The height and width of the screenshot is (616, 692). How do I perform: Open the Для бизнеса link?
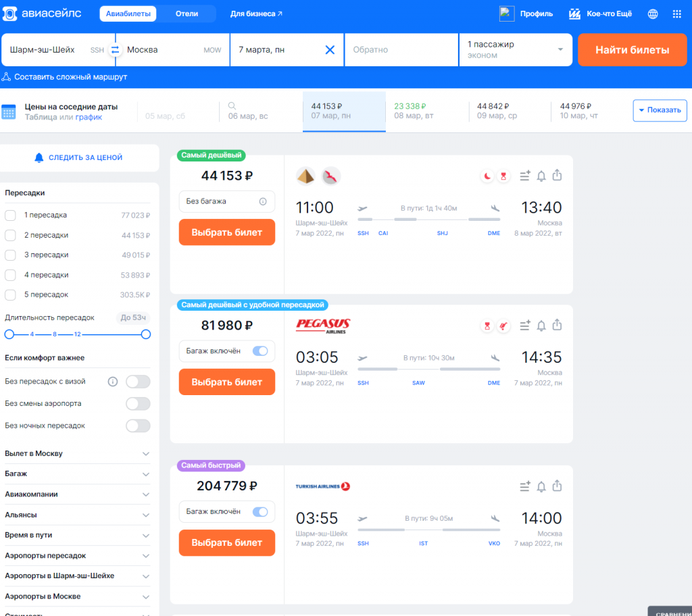256,14
